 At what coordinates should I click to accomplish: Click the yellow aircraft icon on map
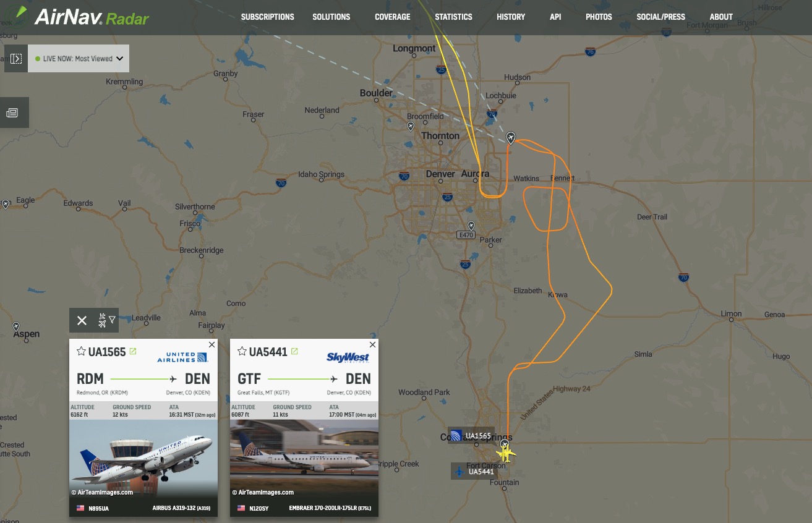point(506,454)
